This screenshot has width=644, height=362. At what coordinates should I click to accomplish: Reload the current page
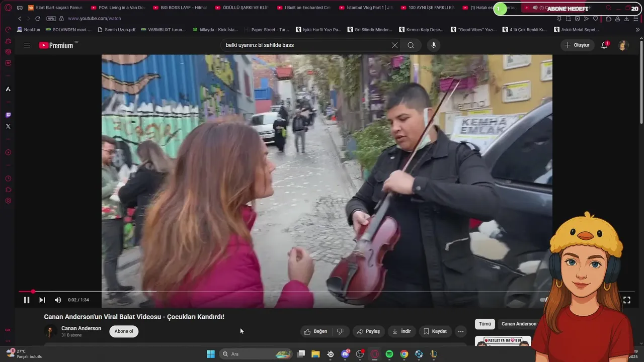pyautogui.click(x=37, y=19)
